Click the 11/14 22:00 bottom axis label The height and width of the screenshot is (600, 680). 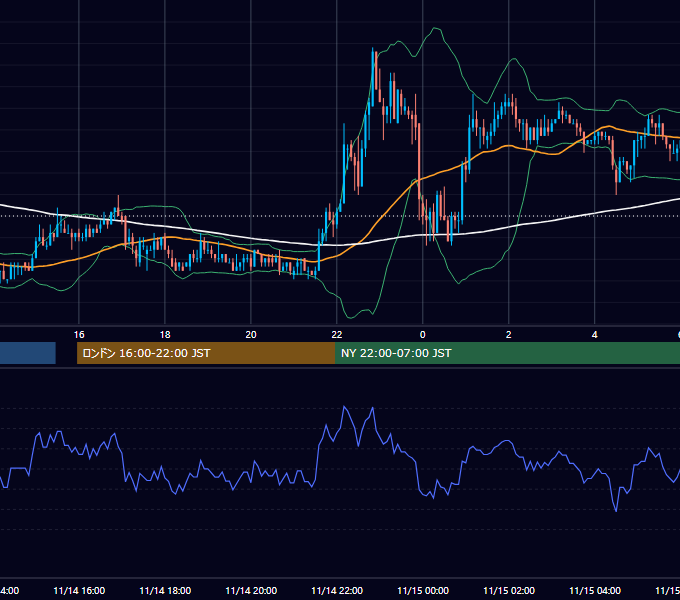[337, 591]
